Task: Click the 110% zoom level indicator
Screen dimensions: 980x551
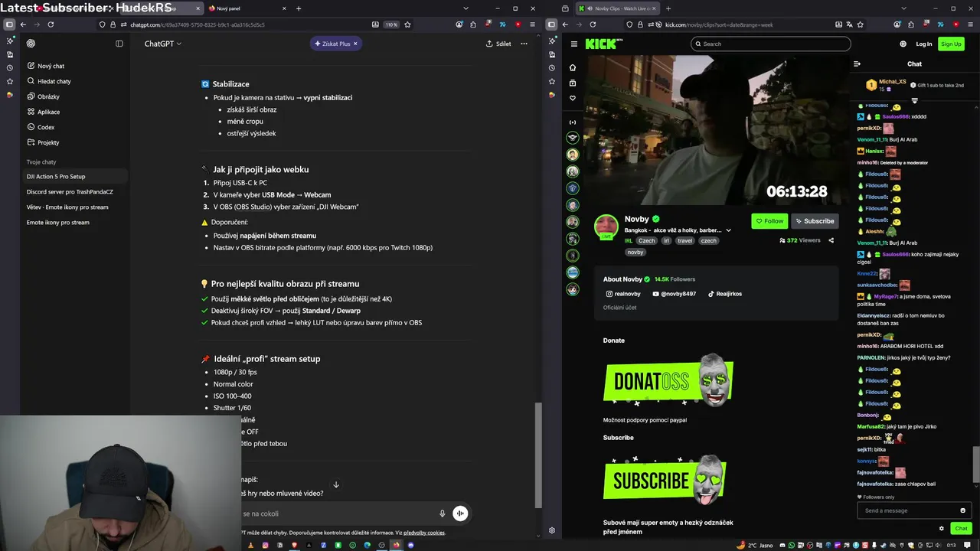Action: pyautogui.click(x=391, y=24)
